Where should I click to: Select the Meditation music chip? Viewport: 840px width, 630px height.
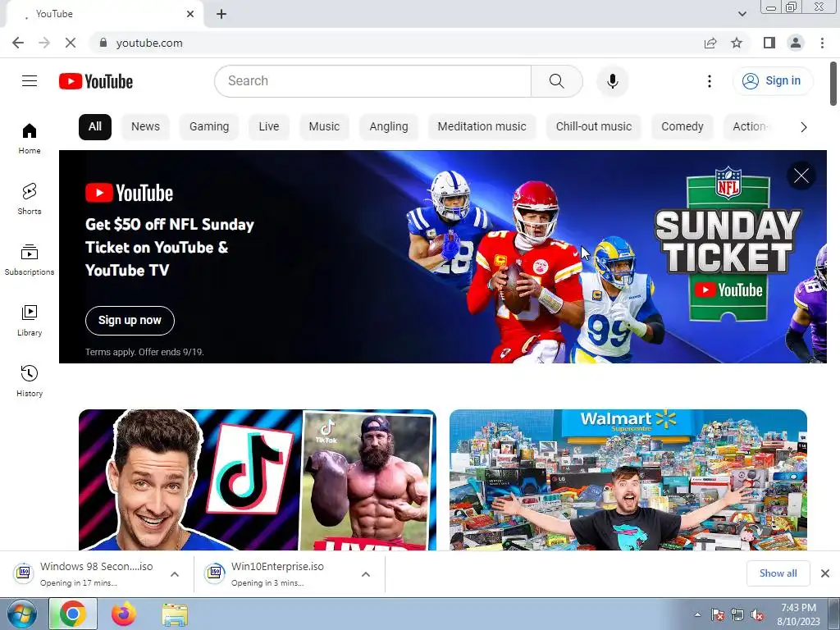click(482, 127)
